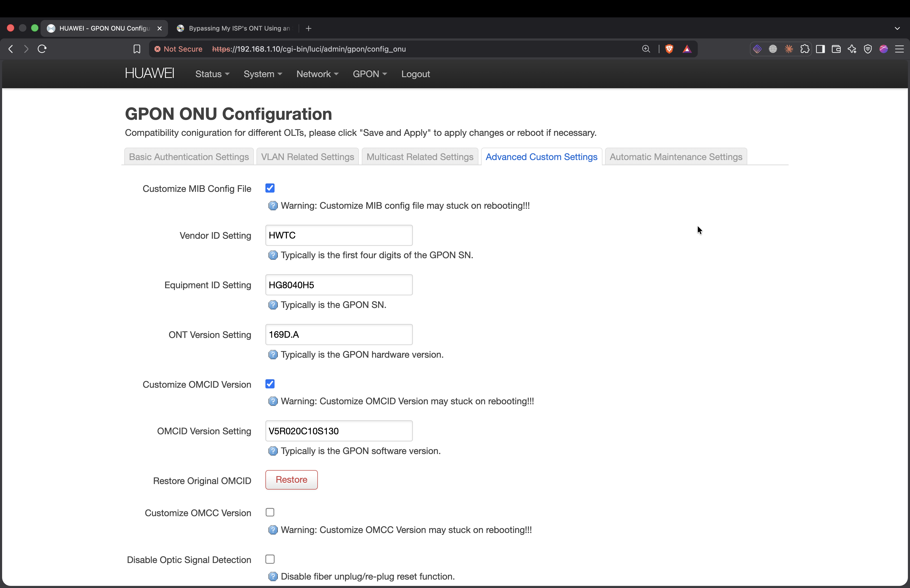Click help icon beside OMCC Version warning
This screenshot has width=910, height=588.
pyautogui.click(x=273, y=530)
